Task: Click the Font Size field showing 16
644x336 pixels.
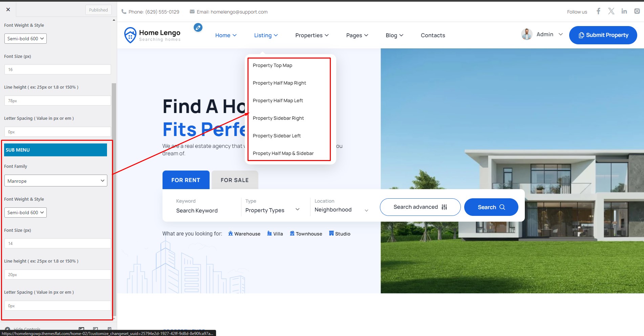Action: 58,69
